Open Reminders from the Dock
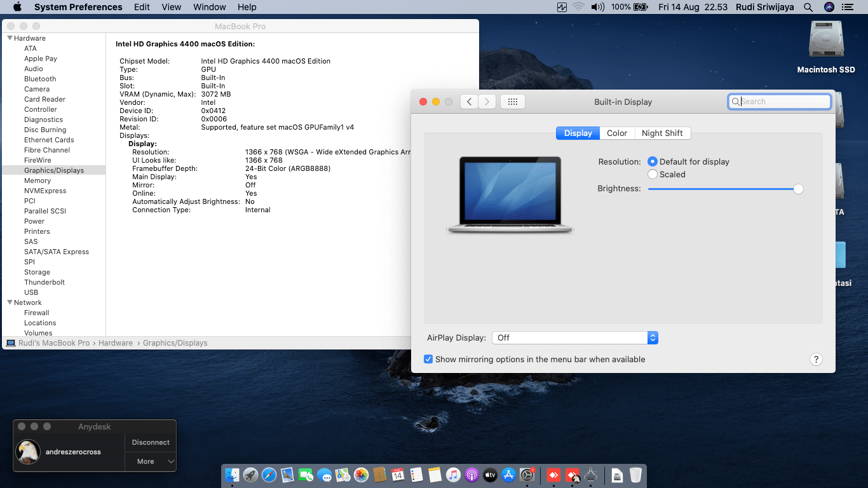The image size is (868, 488). pos(416,475)
